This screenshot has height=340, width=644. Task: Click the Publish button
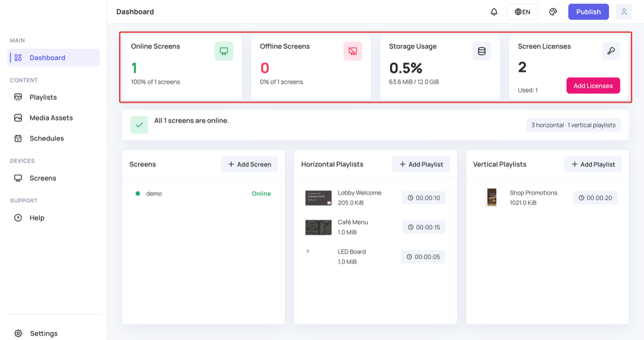(x=589, y=12)
